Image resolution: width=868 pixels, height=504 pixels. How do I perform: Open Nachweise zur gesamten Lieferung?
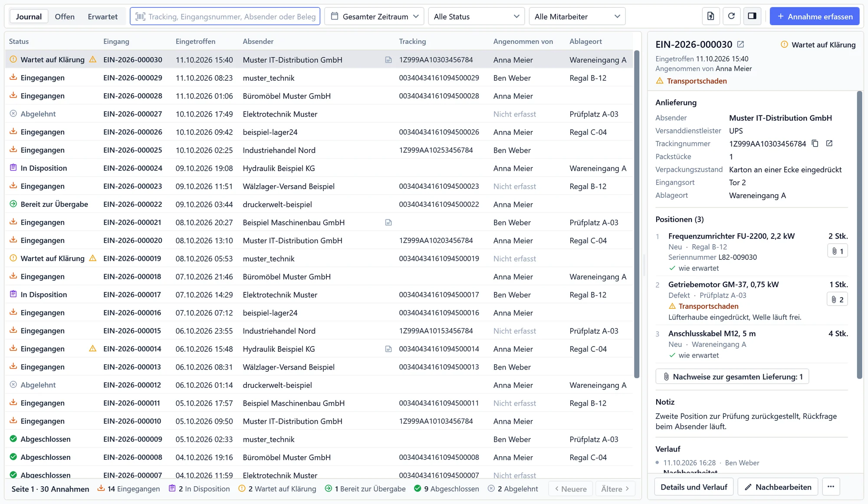(x=732, y=377)
